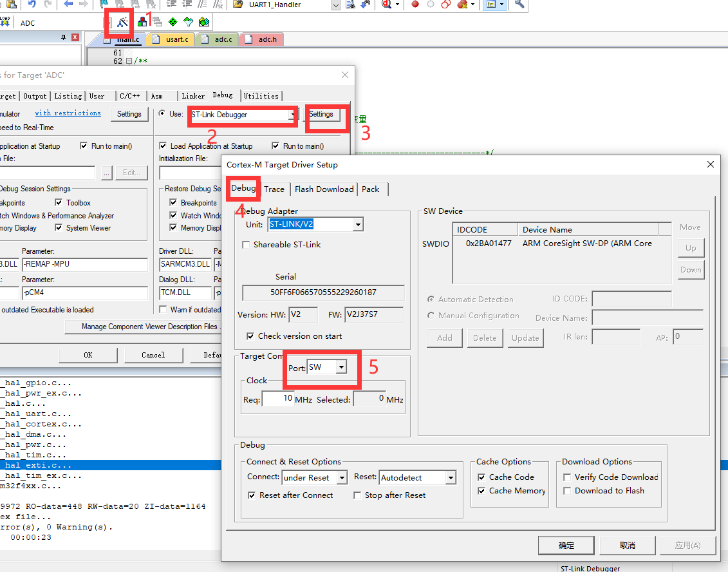Click the Incremental Find binoculars icon
Screen dimensions: 728x572
[x=366, y=4]
